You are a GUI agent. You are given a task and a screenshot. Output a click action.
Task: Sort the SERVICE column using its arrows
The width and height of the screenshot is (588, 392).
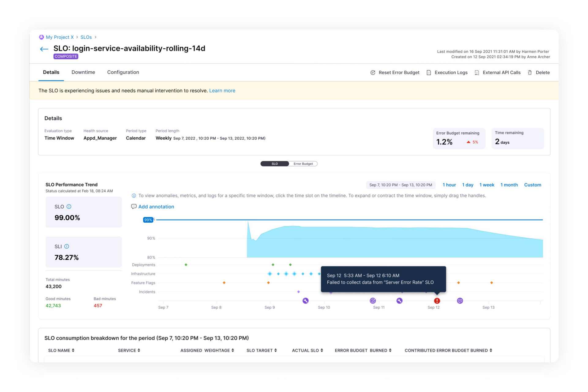coord(139,350)
